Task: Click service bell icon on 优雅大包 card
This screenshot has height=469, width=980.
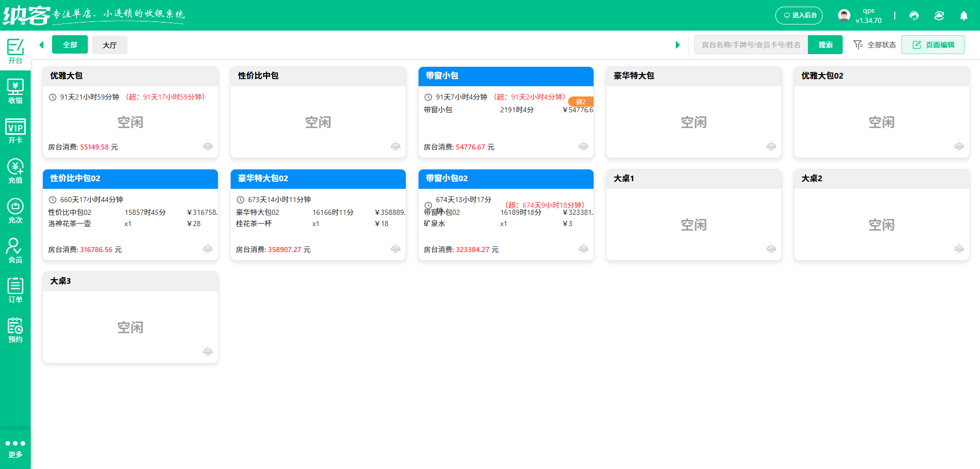Action: point(208,146)
